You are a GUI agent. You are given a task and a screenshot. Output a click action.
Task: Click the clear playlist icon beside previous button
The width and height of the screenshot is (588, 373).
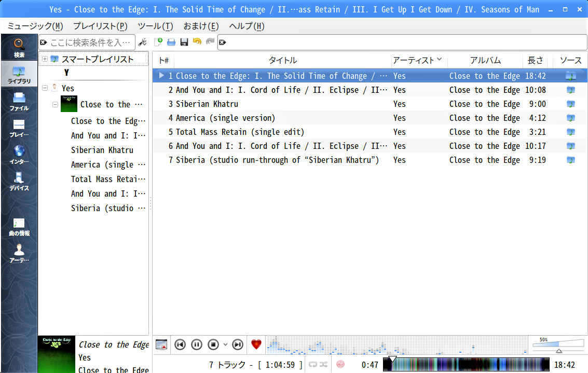pyautogui.click(x=161, y=344)
